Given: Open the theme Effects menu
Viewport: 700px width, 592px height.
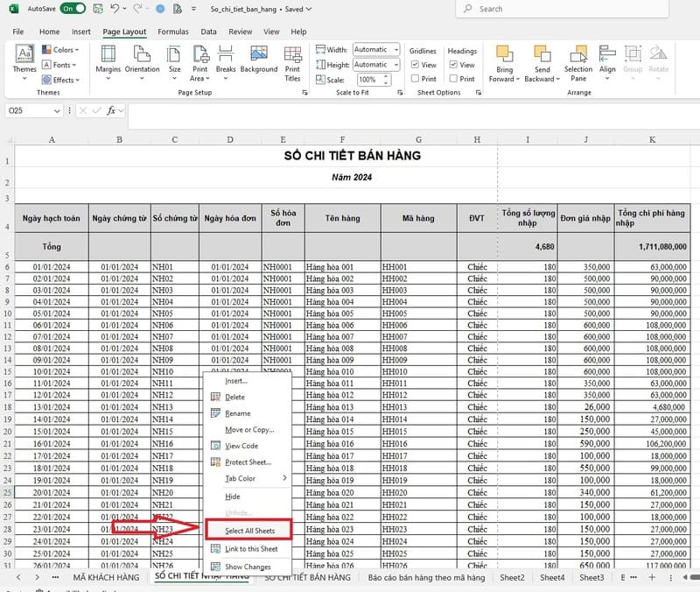Looking at the screenshot, I should click(60, 80).
